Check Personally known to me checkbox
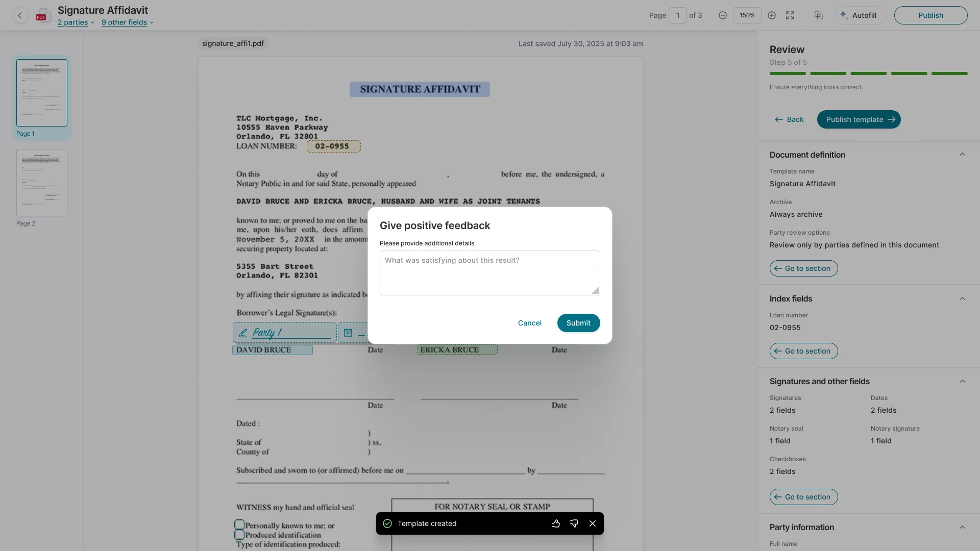The width and height of the screenshot is (980, 551). coord(239,524)
